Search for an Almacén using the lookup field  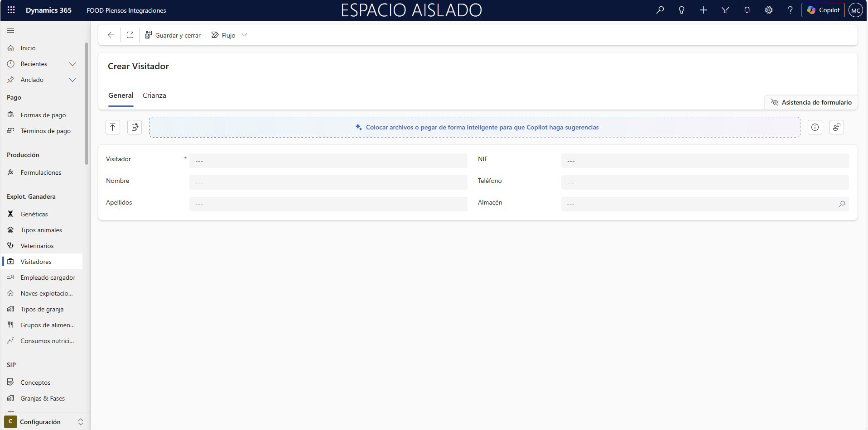pos(842,204)
